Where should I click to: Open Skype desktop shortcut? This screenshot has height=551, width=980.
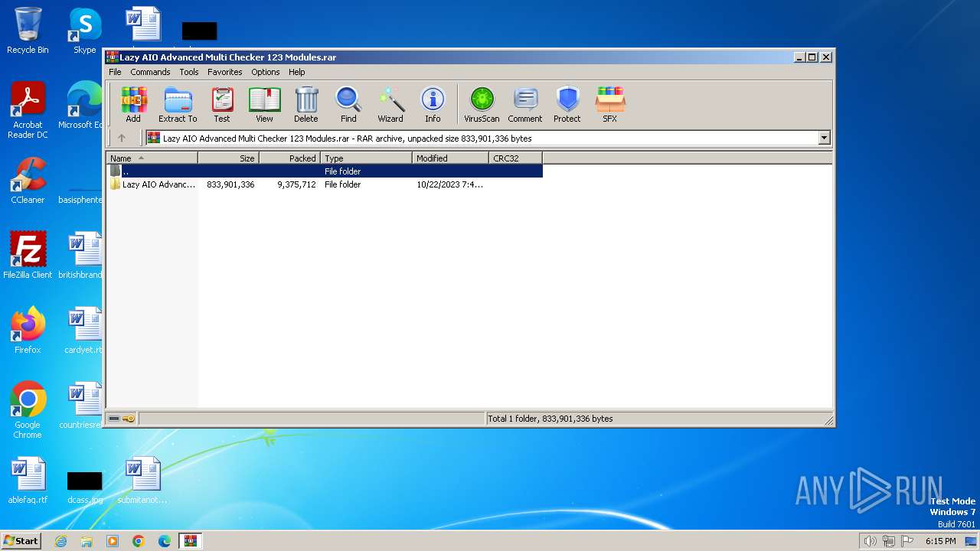84,31
